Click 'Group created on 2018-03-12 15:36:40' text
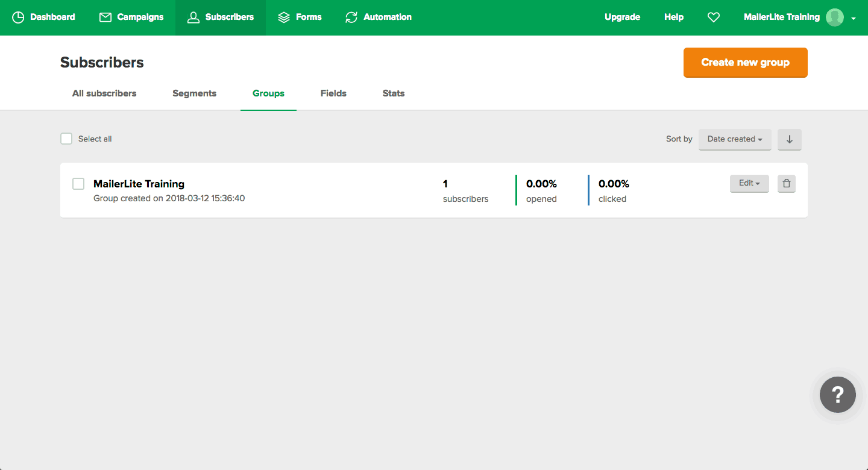Image resolution: width=868 pixels, height=470 pixels. tap(169, 198)
